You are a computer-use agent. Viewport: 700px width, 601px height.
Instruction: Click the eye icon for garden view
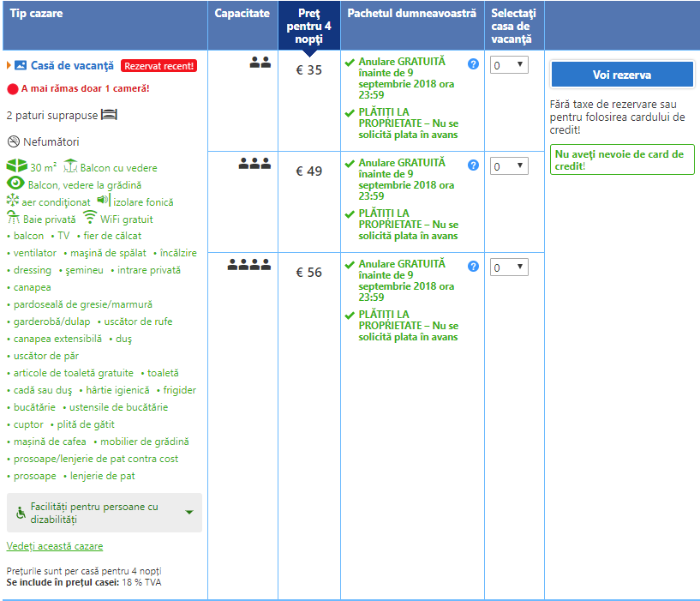[x=15, y=183]
